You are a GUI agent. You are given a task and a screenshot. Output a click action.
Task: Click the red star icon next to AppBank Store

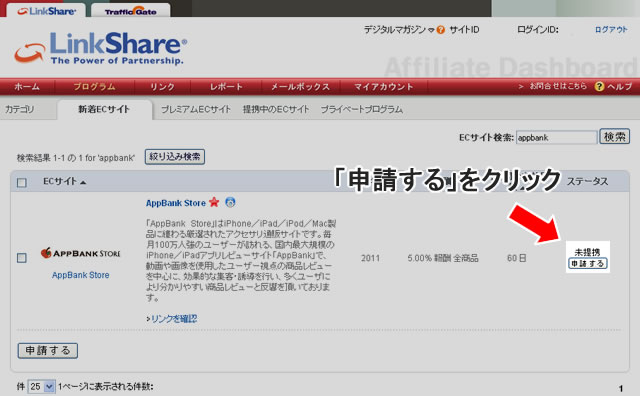(x=214, y=202)
